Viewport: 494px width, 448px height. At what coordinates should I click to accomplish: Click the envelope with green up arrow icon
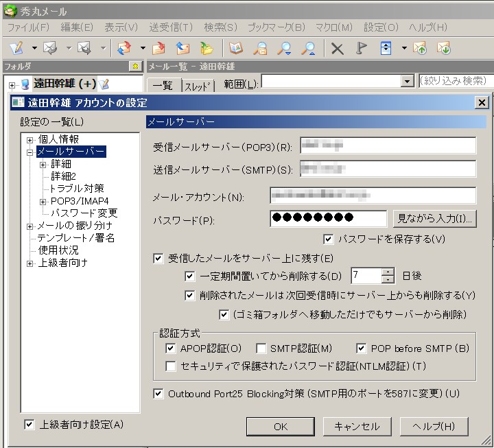pos(420,48)
